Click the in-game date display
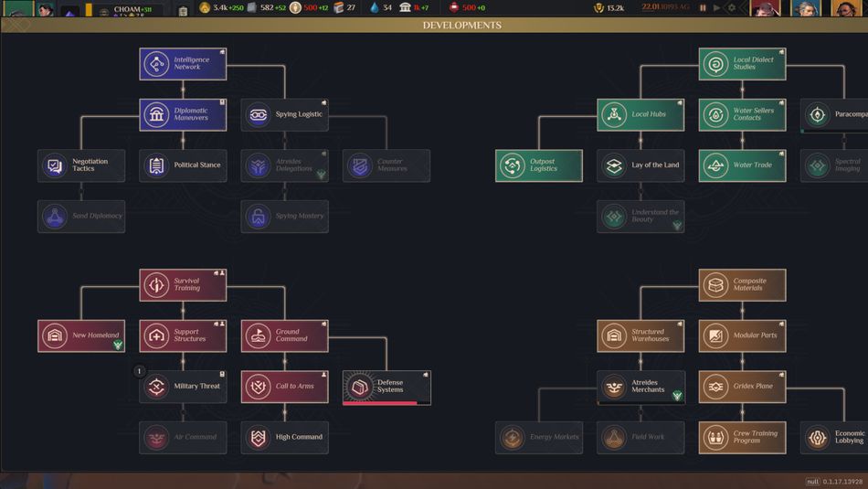The image size is (868, 489). point(665,7)
